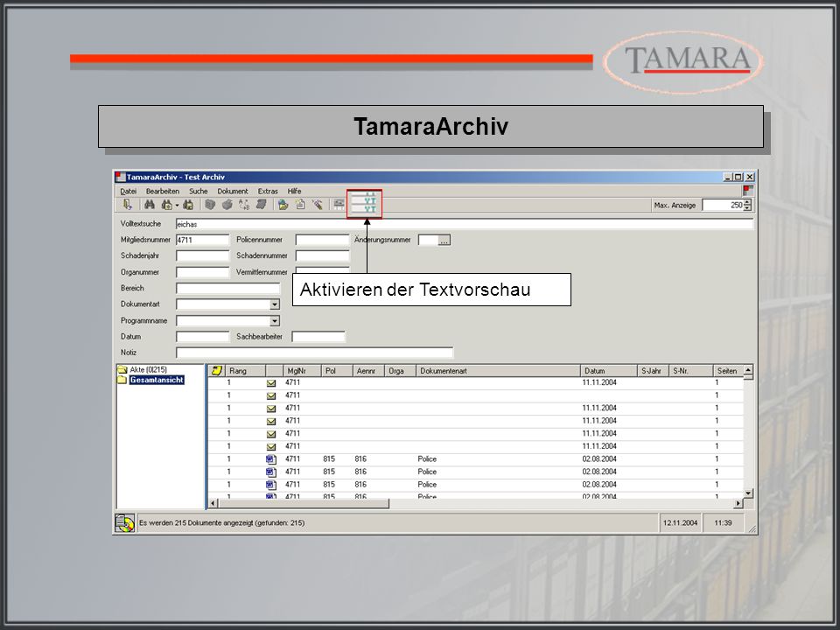Expand the Dokumentart dropdown

coord(274,304)
